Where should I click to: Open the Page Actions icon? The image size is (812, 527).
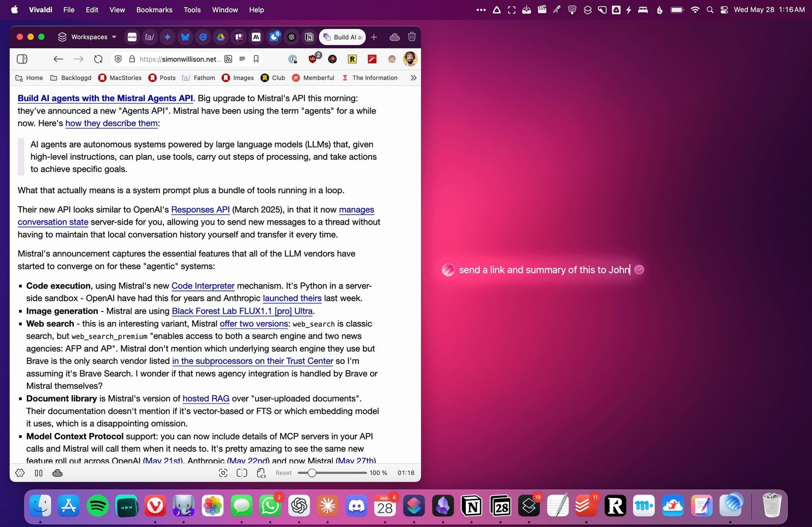pyautogui.click(x=261, y=473)
